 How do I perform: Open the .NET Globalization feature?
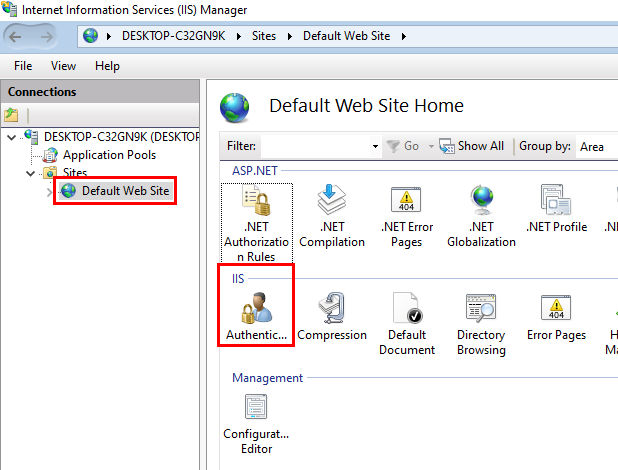click(481, 216)
